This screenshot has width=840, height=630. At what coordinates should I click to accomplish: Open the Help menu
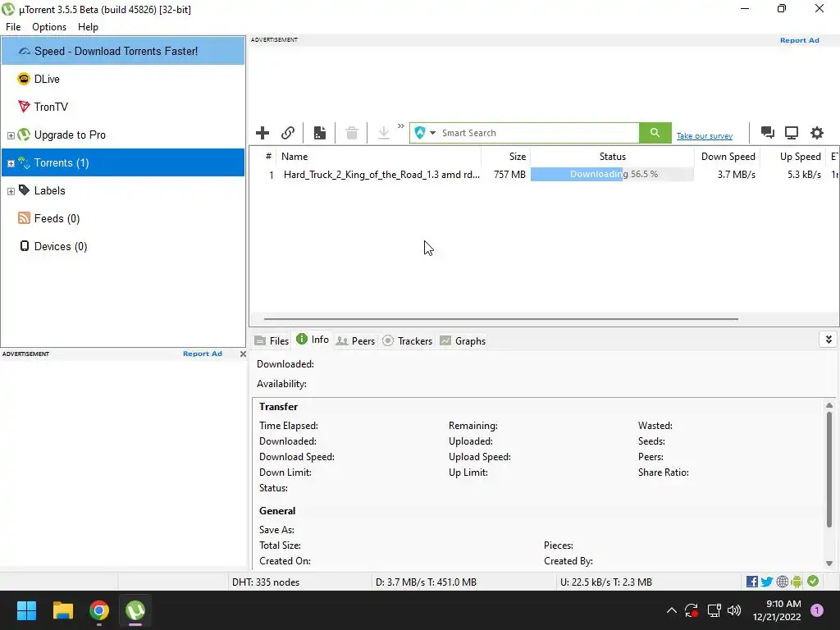[x=88, y=27]
